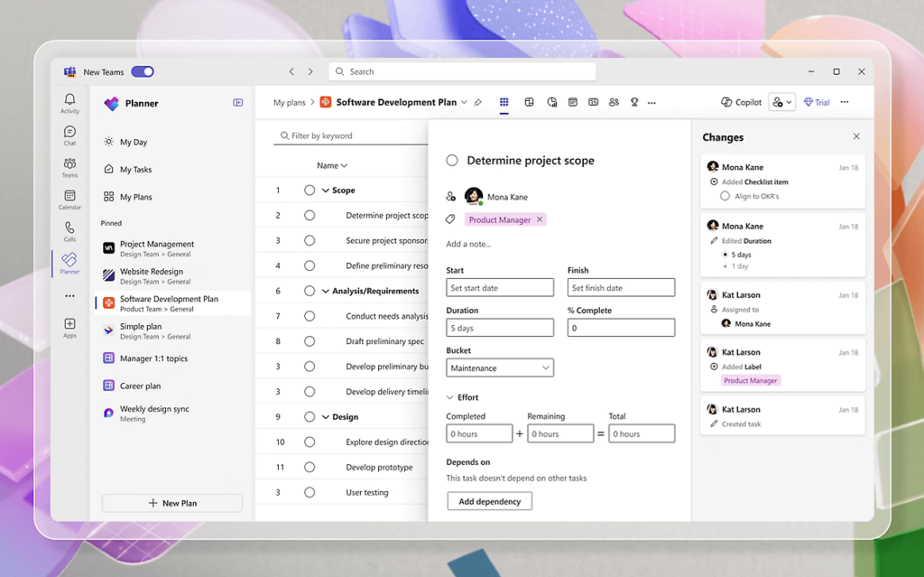Open the Name column sort dropdown
The width and height of the screenshot is (924, 577).
(332, 166)
